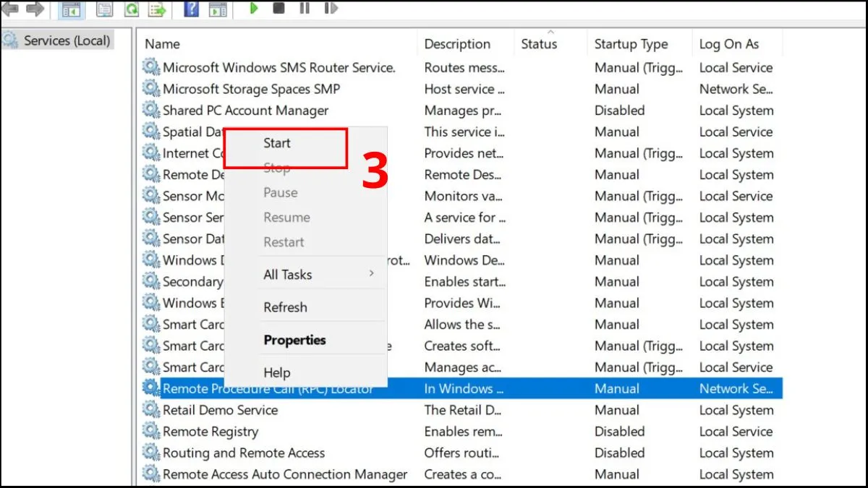Sort services by Startup Type column header

(631, 44)
